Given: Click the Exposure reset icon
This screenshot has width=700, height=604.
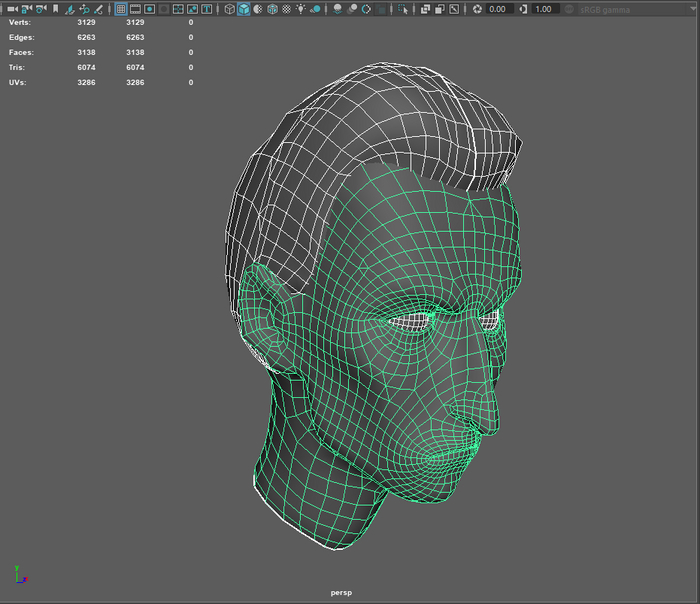Looking at the screenshot, I should (x=477, y=9).
